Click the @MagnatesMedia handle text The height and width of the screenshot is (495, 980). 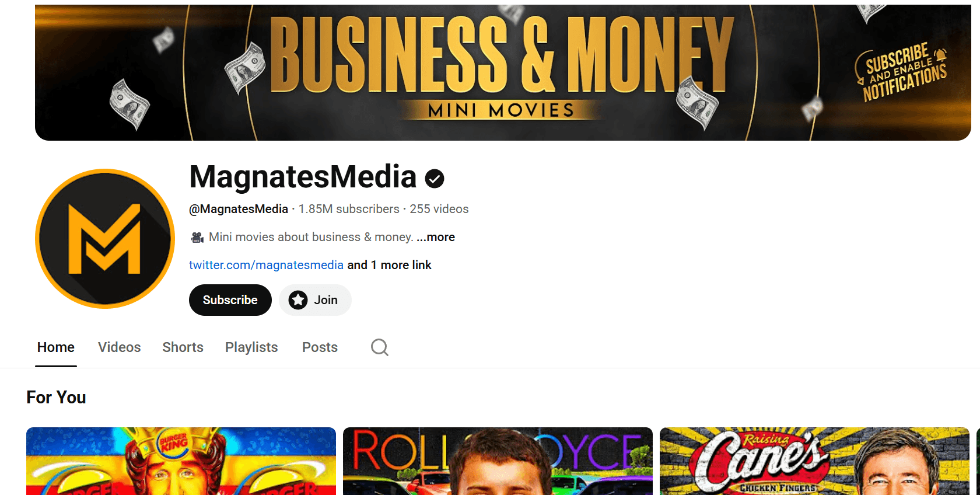tap(239, 209)
